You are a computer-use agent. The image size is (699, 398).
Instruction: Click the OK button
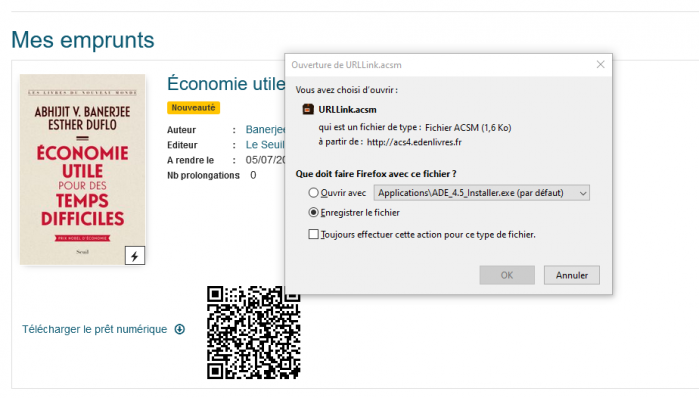[x=507, y=275]
